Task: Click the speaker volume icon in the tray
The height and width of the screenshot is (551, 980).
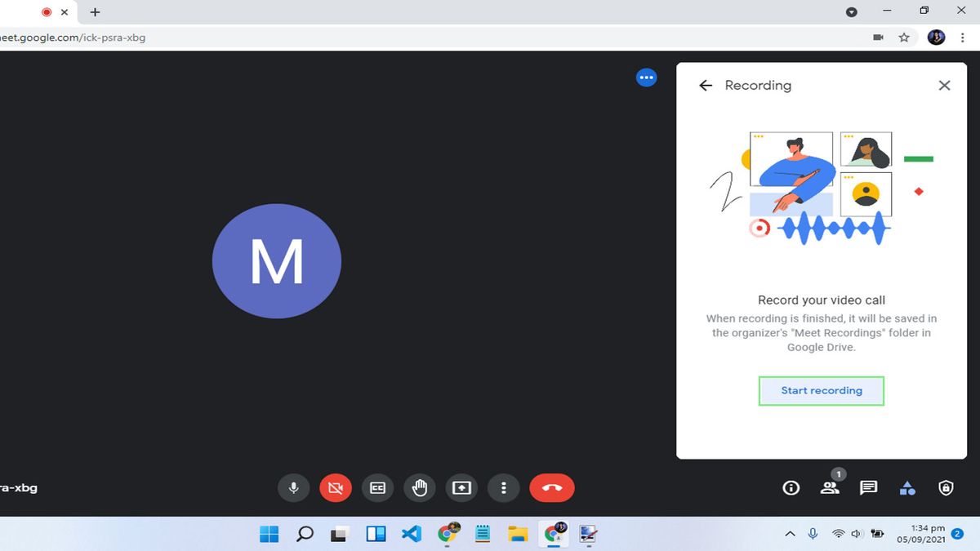Action: [x=857, y=534]
